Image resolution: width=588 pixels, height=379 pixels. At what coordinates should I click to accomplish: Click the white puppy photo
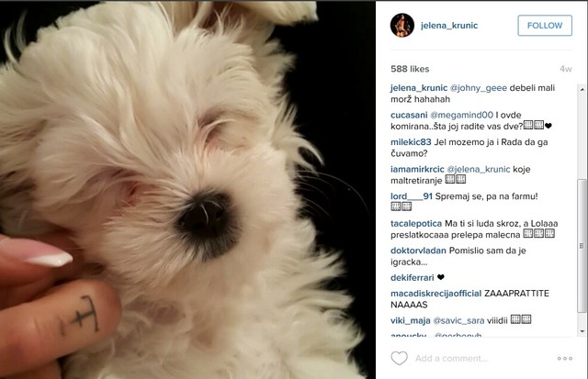click(187, 189)
